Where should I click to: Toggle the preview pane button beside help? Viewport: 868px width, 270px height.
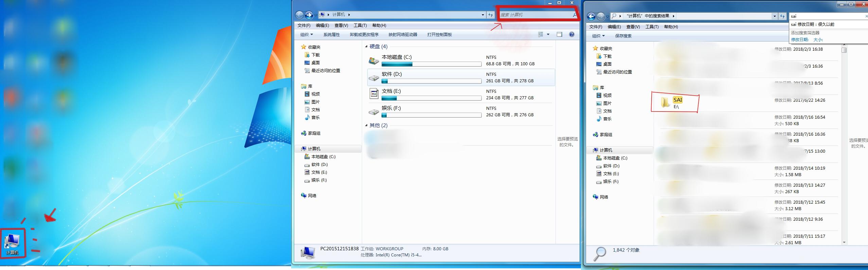560,34
